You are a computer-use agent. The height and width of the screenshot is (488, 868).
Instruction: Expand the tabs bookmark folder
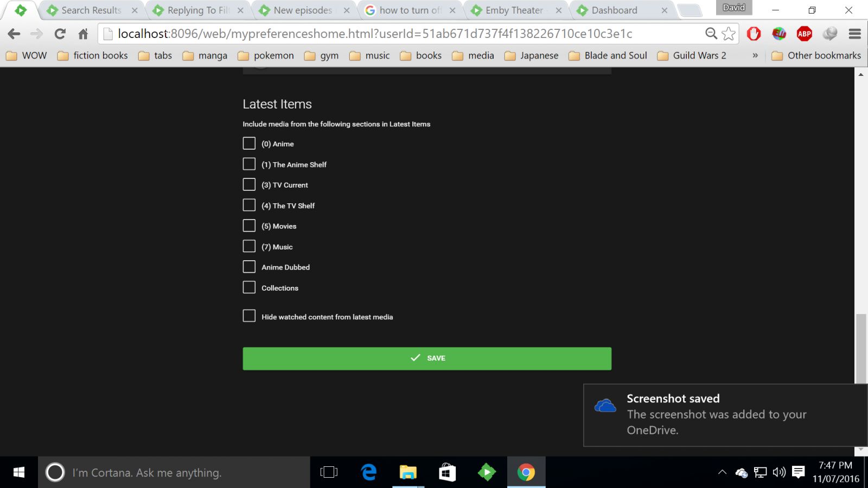[x=155, y=55]
